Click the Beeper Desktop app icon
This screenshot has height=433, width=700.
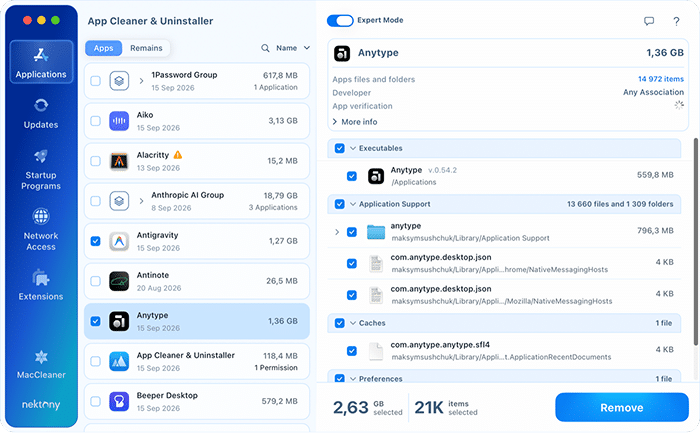(119, 402)
